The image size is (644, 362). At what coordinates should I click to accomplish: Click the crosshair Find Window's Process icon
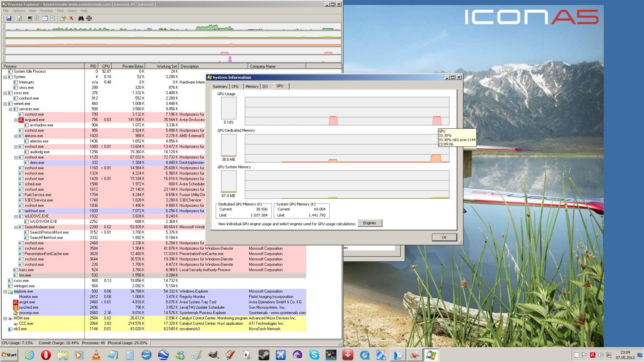coord(89,18)
